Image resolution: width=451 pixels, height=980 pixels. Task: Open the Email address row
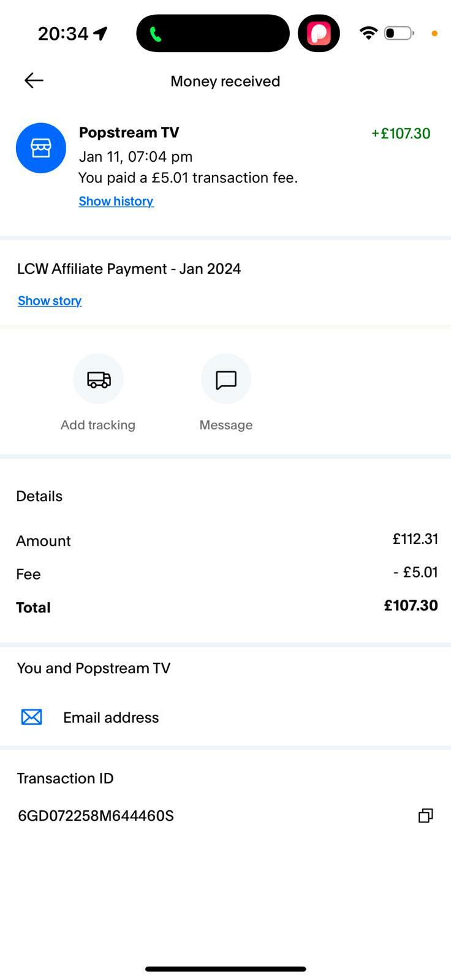[111, 717]
